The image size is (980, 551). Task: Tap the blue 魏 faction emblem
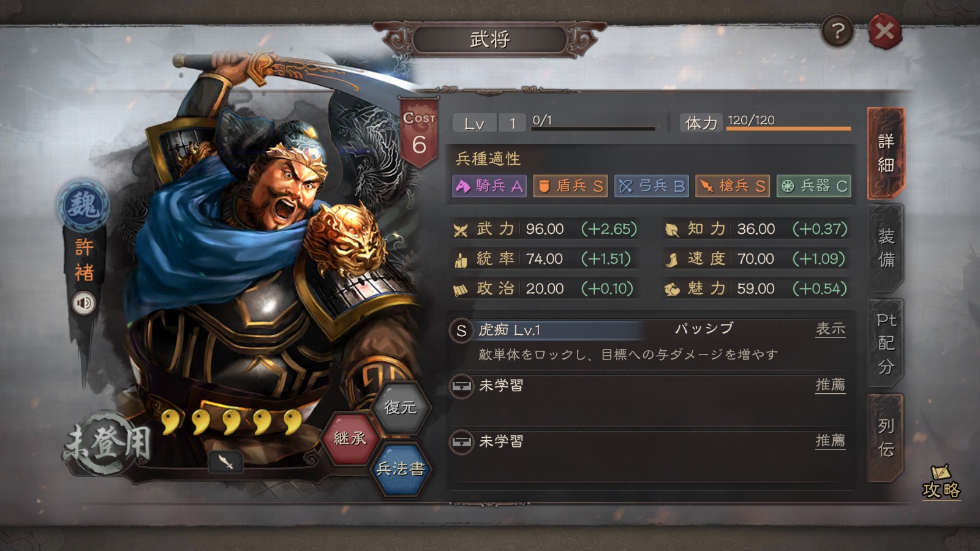pos(83,206)
